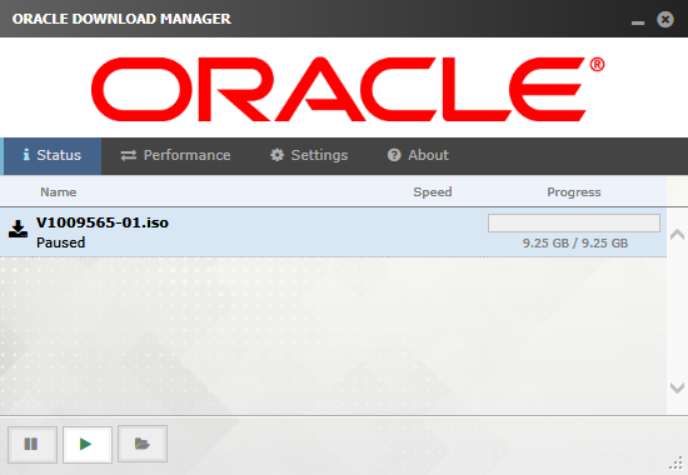Click the download icon beside V1009565-01.iso
Viewport: 688px width, 475px height.
coord(18,230)
